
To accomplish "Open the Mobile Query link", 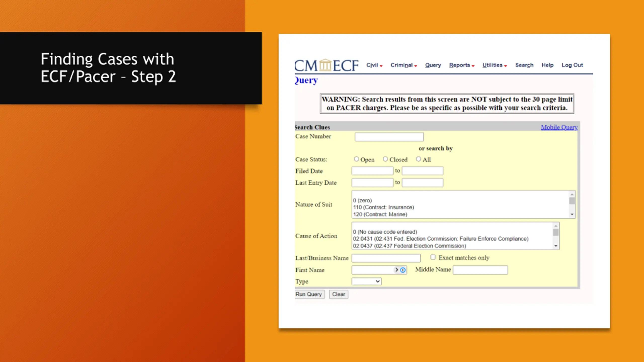I will click(559, 127).
